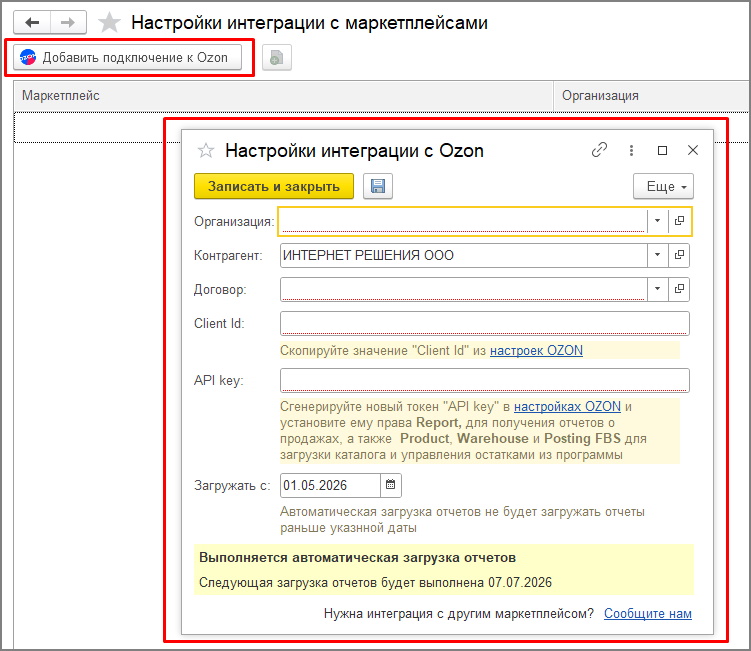Click the 'API key' input field
The width and height of the screenshot is (751, 651).
[485, 380]
